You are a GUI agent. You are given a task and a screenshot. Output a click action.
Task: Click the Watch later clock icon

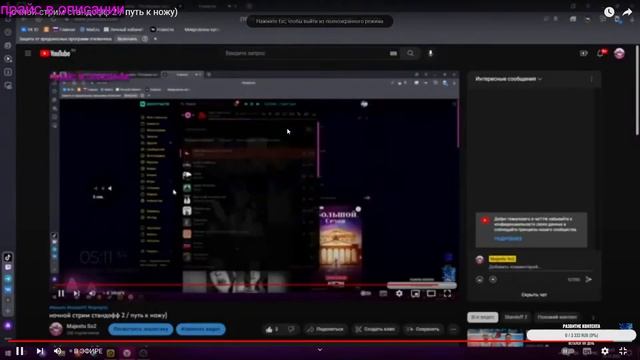tap(609, 12)
